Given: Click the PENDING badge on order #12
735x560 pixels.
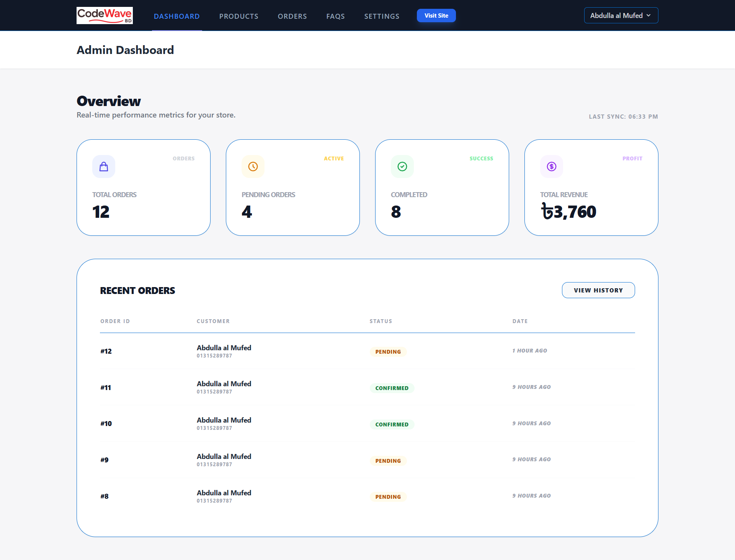Looking at the screenshot, I should [388, 351].
